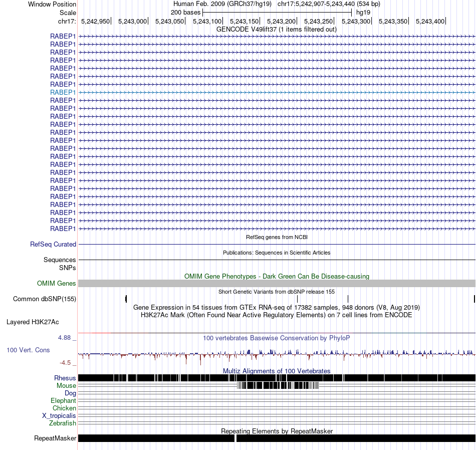This screenshot has height=450, width=476.
Task: Click the 'Window Position' track label
Action: tap(52, 4)
